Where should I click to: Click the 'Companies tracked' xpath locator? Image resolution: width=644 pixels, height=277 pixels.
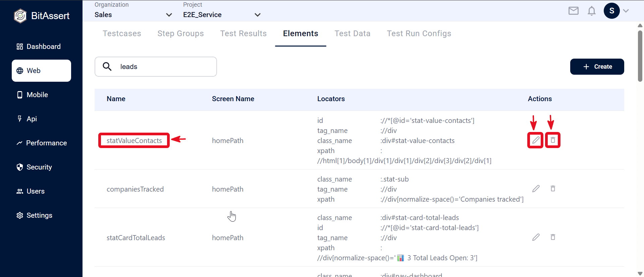click(452, 199)
